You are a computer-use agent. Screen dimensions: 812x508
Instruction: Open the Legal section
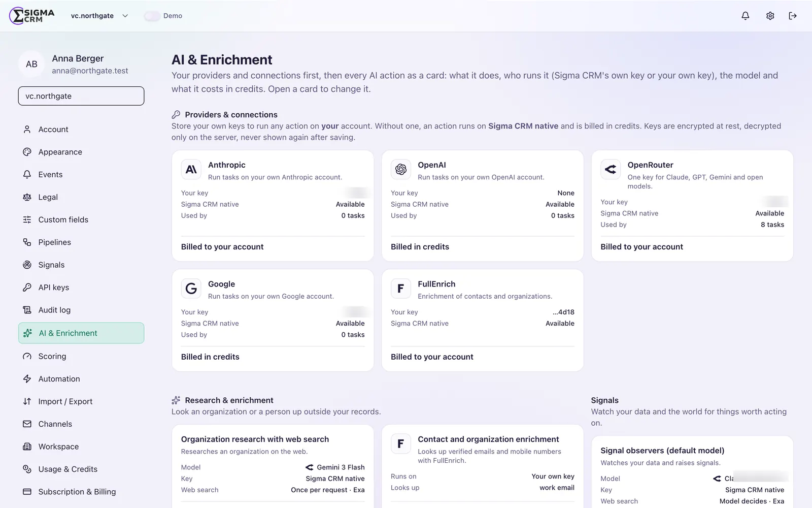point(81,197)
